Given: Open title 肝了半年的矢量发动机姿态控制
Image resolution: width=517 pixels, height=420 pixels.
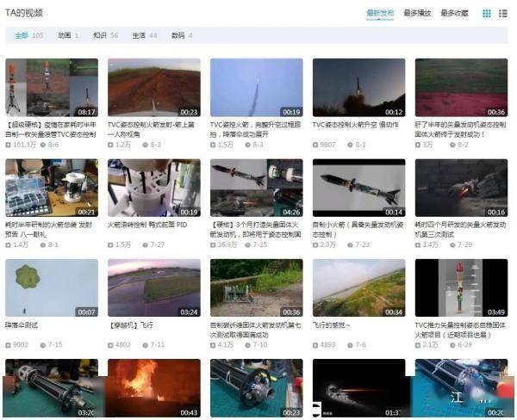Looking at the screenshot, I should (x=460, y=129).
